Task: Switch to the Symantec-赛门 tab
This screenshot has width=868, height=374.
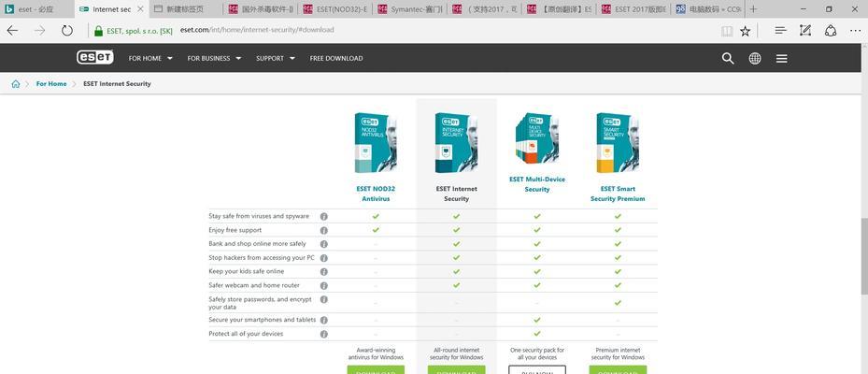Action: tap(410, 9)
